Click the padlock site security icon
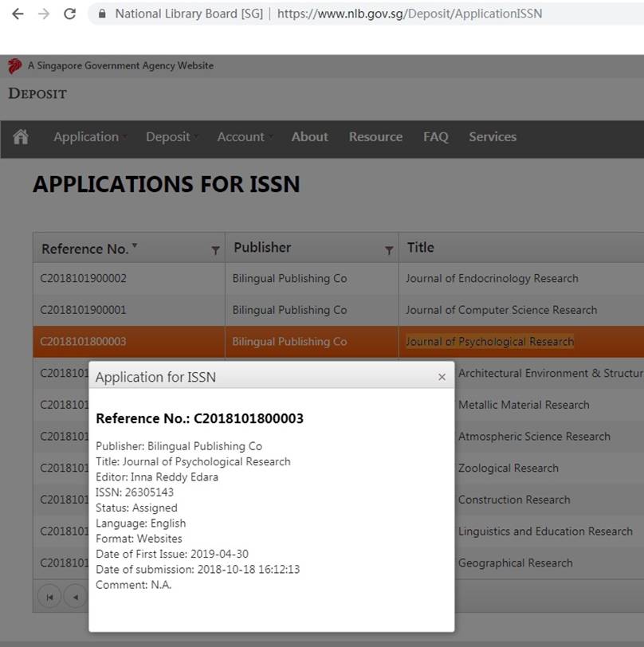Viewport: 644px width, 647px height. tap(102, 14)
